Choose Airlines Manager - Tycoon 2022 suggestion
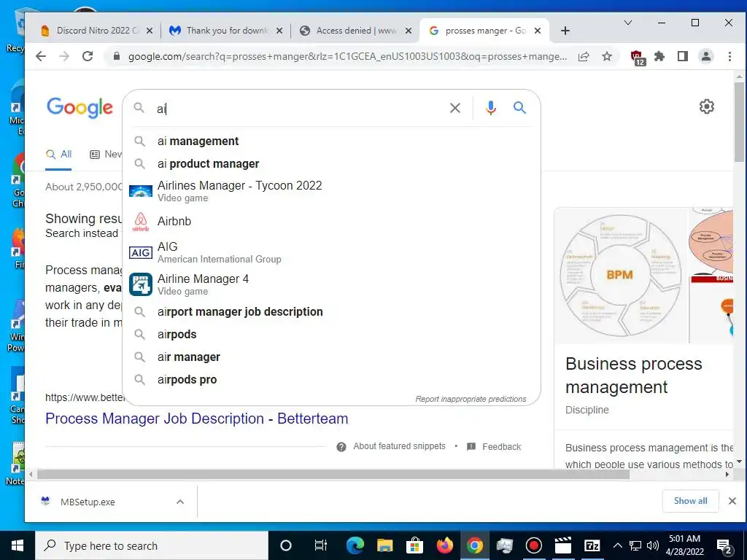 331,191
